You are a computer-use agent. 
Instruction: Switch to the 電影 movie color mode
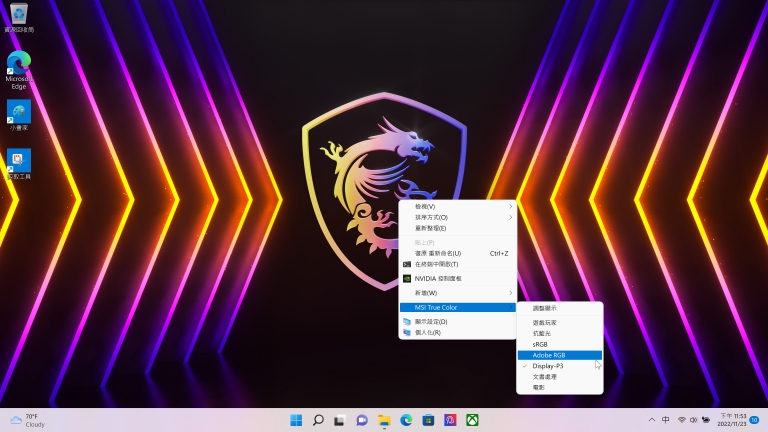tap(560, 387)
